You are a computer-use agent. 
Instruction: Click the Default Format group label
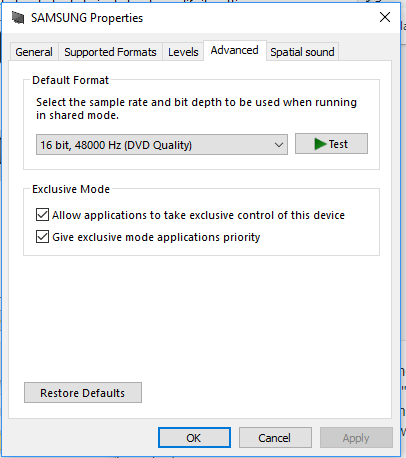(70, 80)
